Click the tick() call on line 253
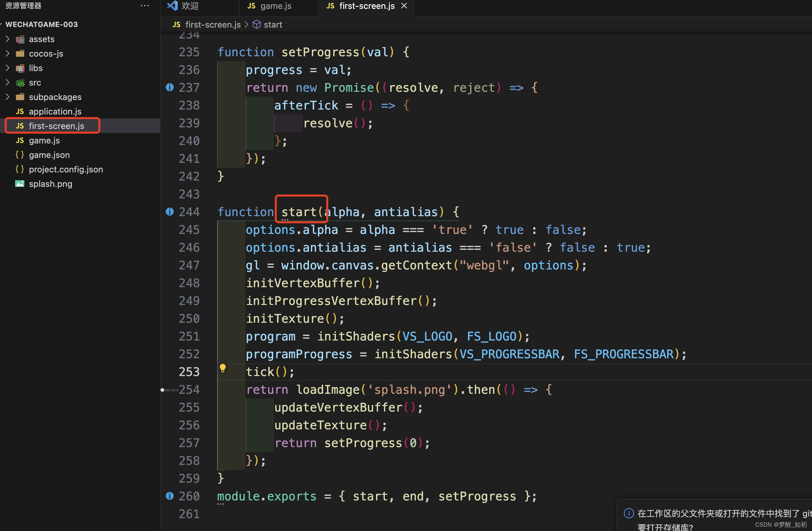The height and width of the screenshot is (531, 812). click(x=270, y=372)
